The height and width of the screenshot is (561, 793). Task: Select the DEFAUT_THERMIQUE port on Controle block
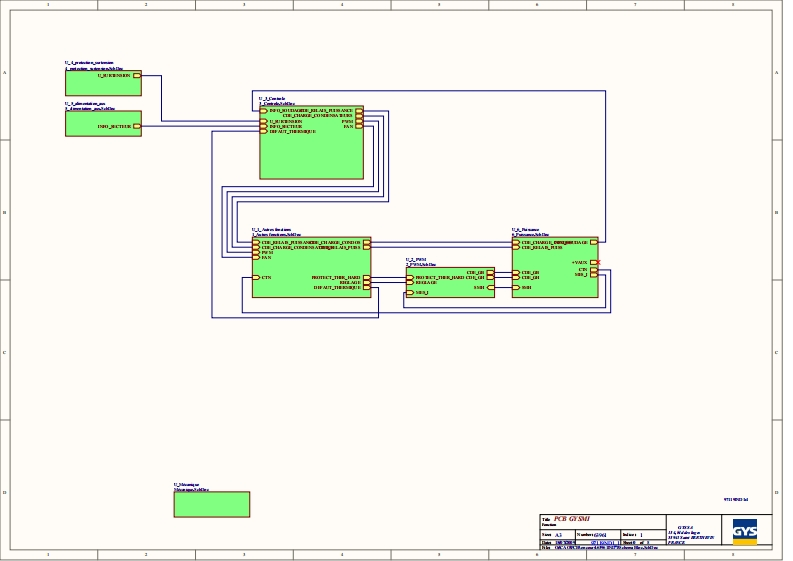click(264, 132)
